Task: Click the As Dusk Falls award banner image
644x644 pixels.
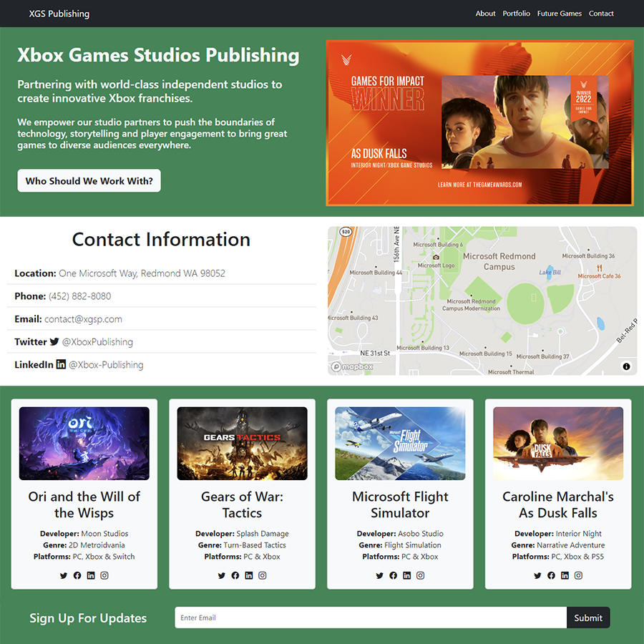Action: pyautogui.click(x=479, y=123)
